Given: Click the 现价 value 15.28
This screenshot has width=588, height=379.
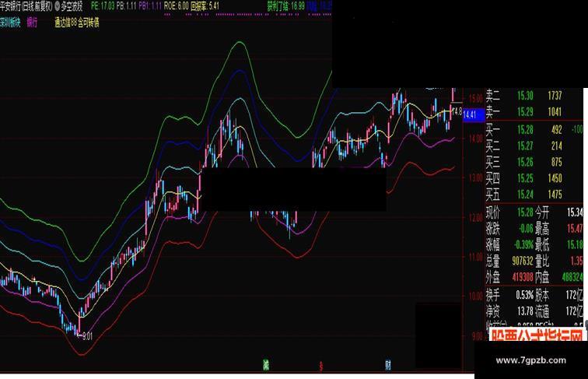Looking at the screenshot, I should point(525,212).
